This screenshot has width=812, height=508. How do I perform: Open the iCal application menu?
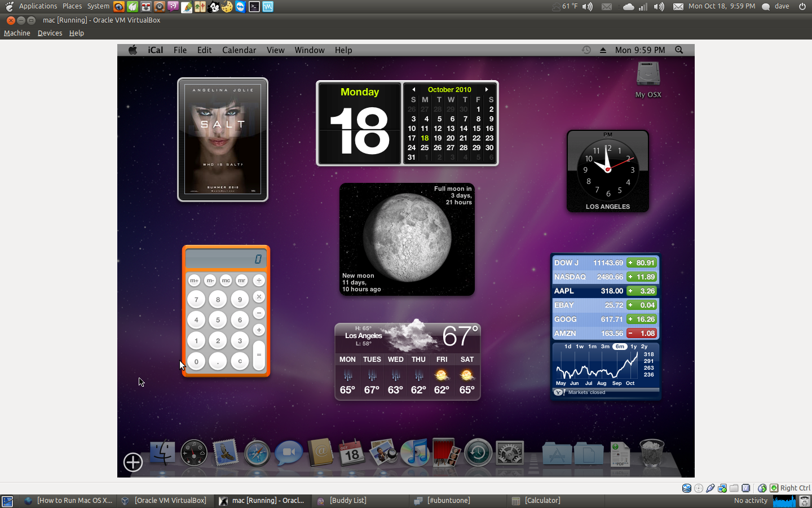(x=156, y=50)
